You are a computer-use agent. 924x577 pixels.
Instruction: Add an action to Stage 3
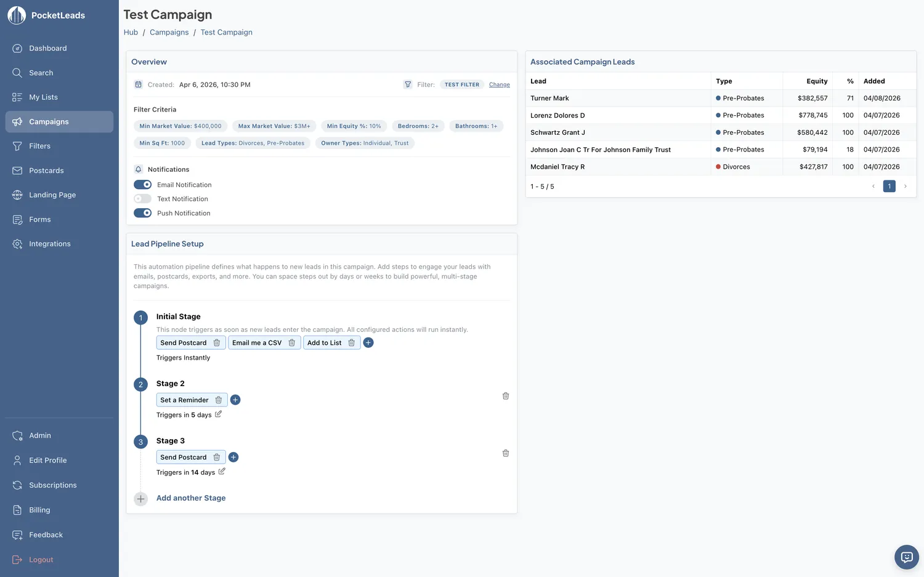pyautogui.click(x=233, y=458)
